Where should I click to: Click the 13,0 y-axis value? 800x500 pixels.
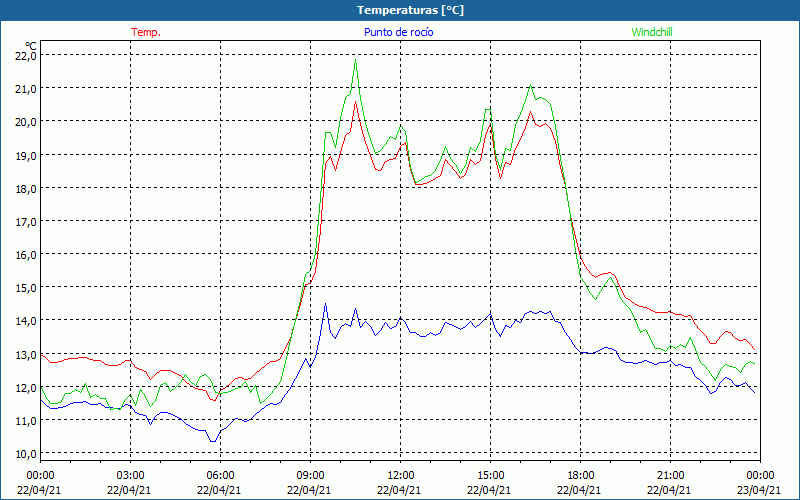pyautogui.click(x=26, y=354)
